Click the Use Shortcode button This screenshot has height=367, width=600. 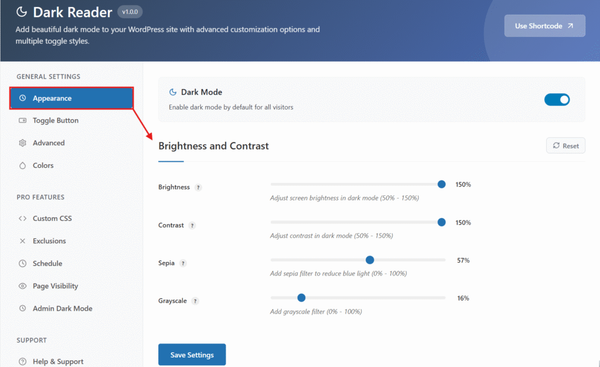545,26
